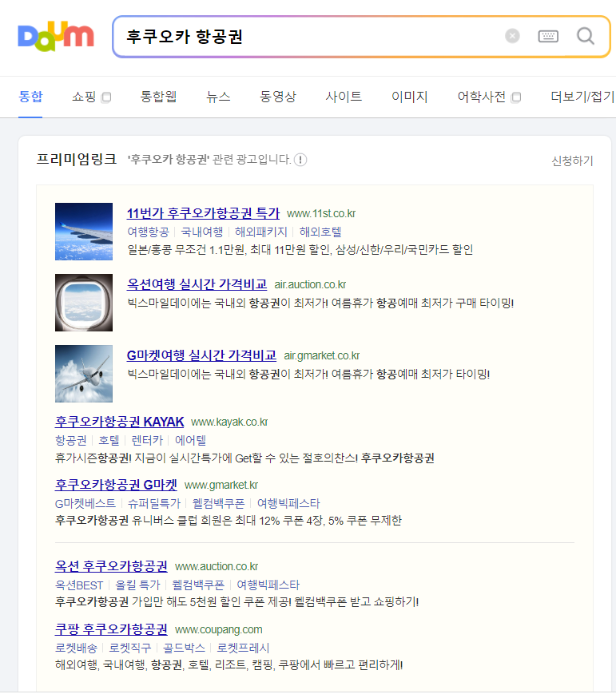Open the airplane window thumbnail for 옥션여행

[x=84, y=303]
